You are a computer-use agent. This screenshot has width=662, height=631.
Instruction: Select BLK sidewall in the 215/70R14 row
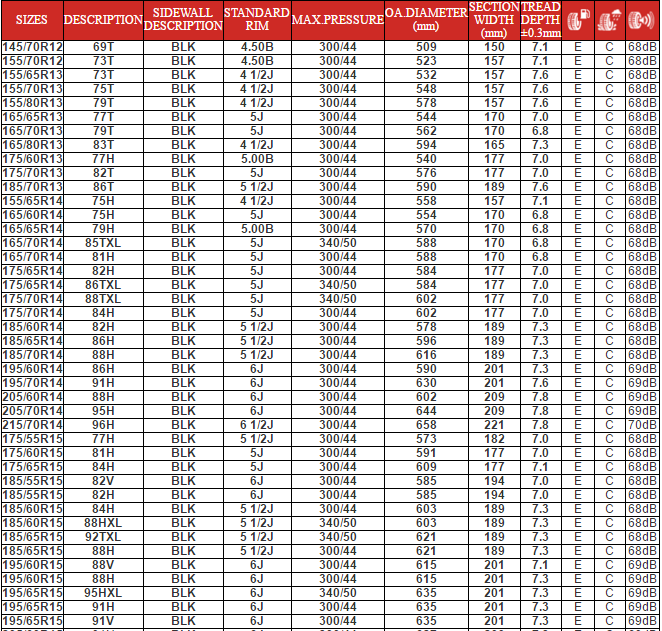[x=183, y=425]
